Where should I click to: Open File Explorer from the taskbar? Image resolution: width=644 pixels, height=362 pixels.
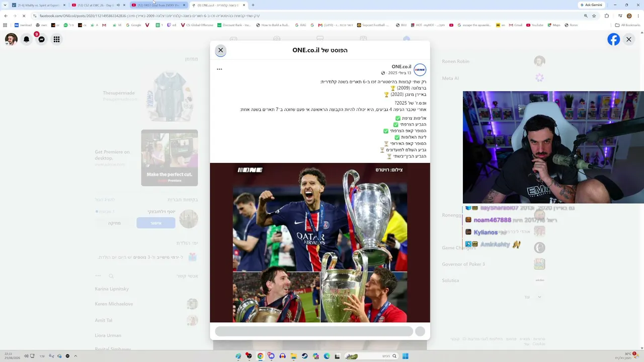[293, 356]
